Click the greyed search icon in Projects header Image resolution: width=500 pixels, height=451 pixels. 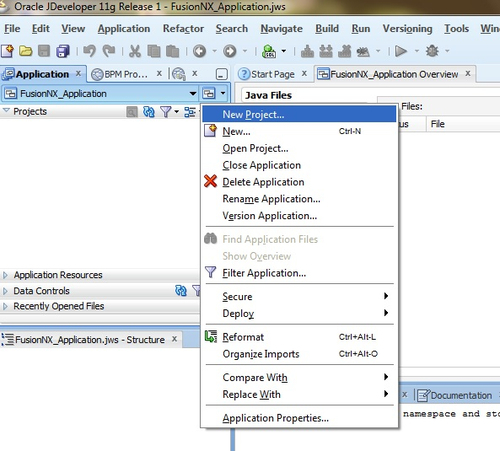132,112
